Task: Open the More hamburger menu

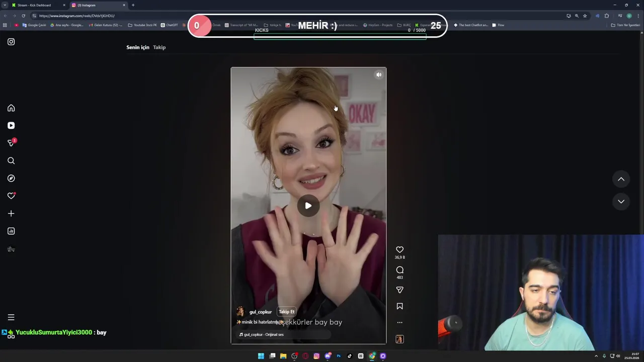Action: [11, 317]
